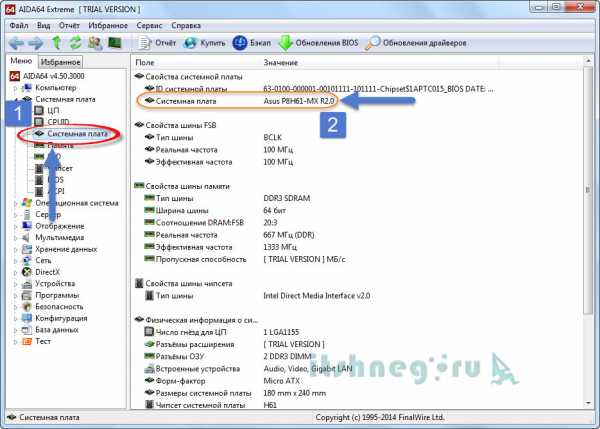Viewport: 600px width, 429px height.
Task: Expand the Компьютер tree node
Action: pyautogui.click(x=16, y=88)
